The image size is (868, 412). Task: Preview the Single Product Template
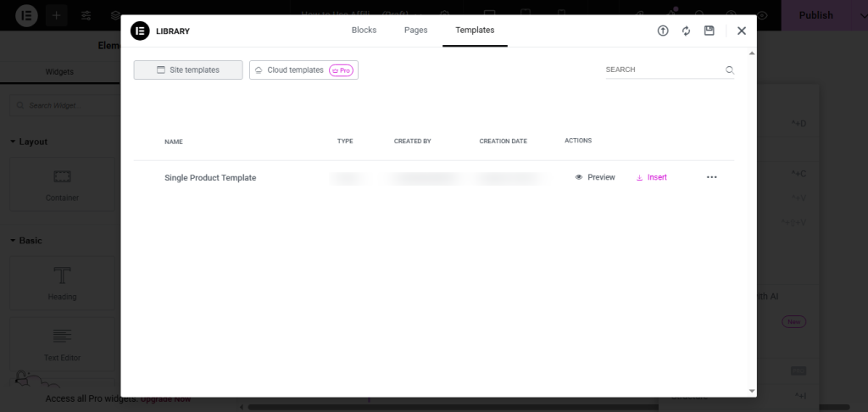point(595,177)
